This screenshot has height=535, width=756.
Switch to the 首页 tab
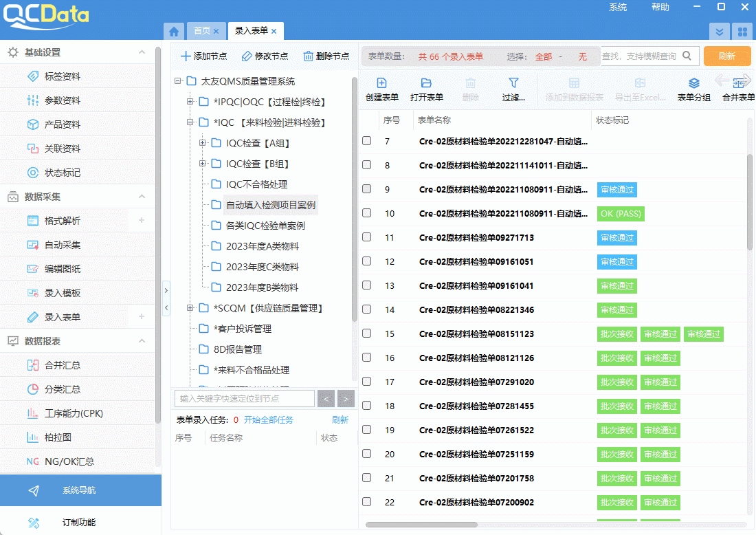(x=201, y=30)
